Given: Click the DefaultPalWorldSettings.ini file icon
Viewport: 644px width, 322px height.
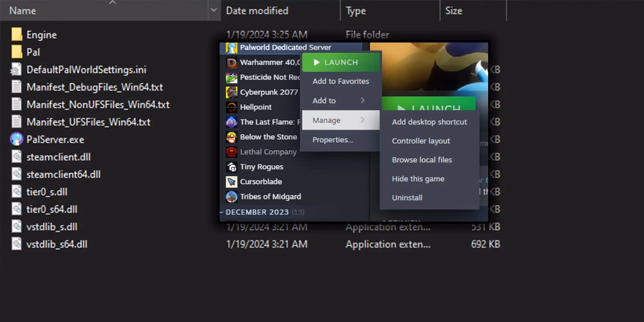Looking at the screenshot, I should (x=16, y=69).
